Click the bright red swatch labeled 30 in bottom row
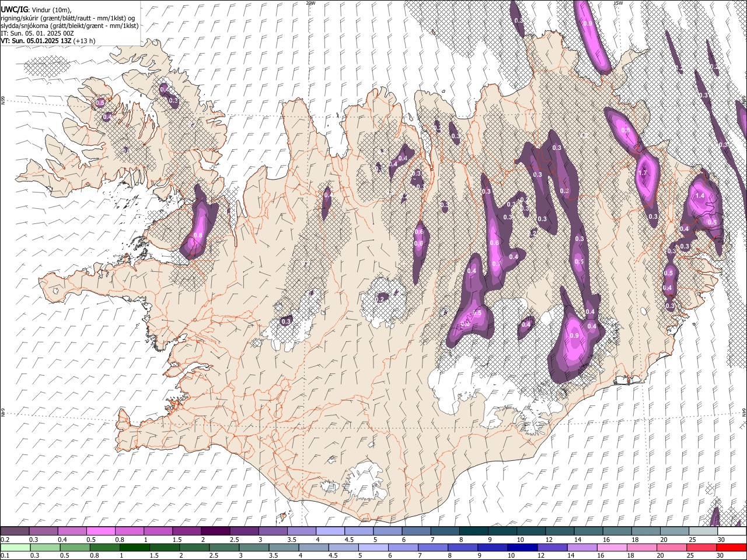747x560 pixels. click(x=731, y=547)
